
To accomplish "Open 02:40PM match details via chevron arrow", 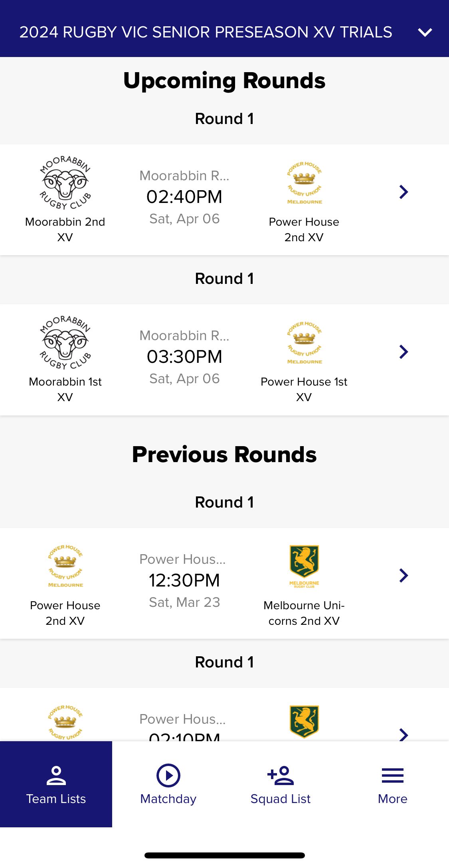I will point(404,192).
